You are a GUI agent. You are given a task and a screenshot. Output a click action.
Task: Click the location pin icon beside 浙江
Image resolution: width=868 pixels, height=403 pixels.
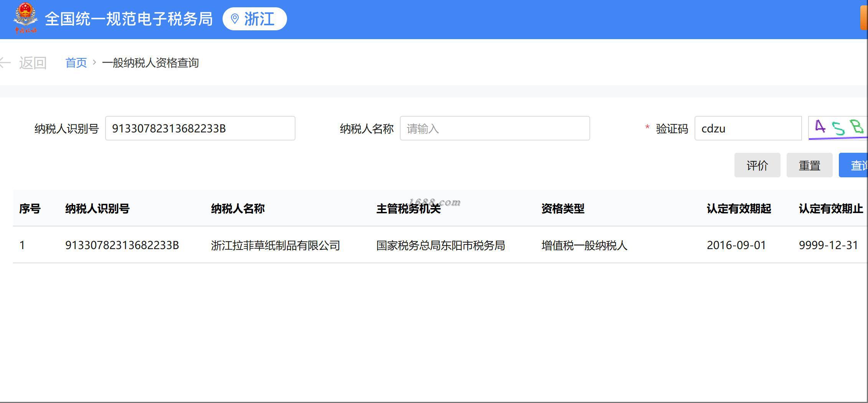click(235, 19)
